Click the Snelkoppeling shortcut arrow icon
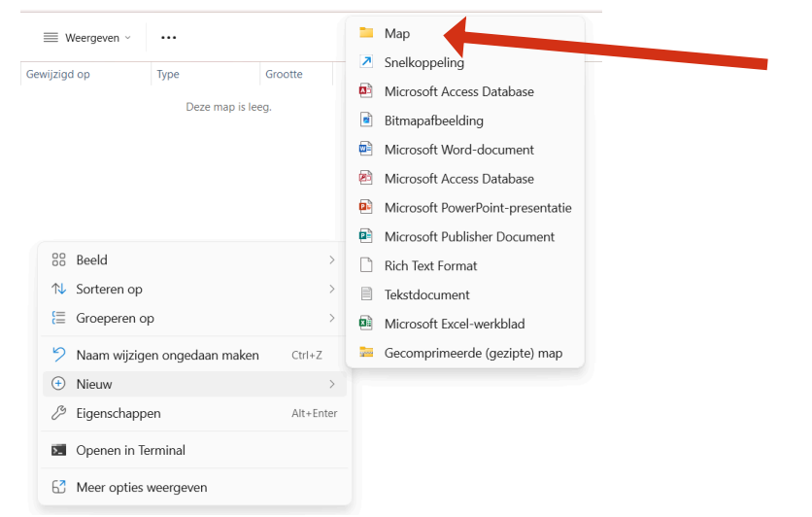 (x=366, y=62)
